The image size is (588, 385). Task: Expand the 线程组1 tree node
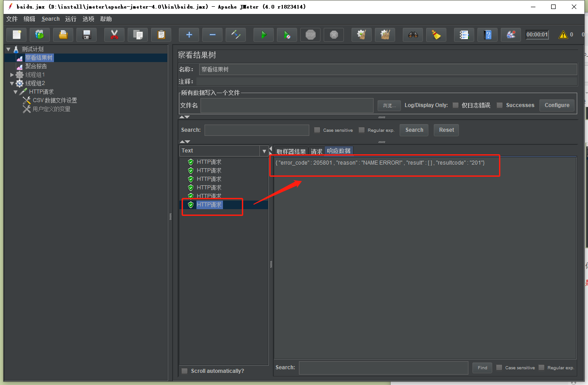pyautogui.click(x=12, y=75)
